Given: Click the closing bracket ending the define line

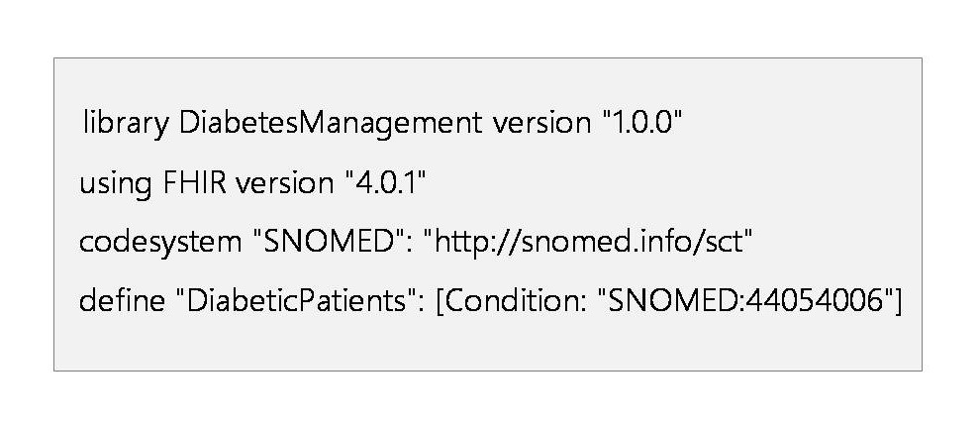Looking at the screenshot, I should pos(898,301).
